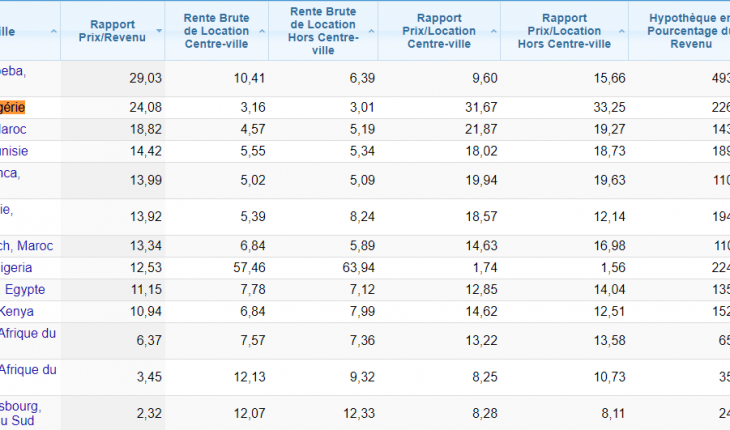This screenshot has height=430, width=730.
Task: Select the 1,74 cell in the Nigeria row
Action: point(485,268)
